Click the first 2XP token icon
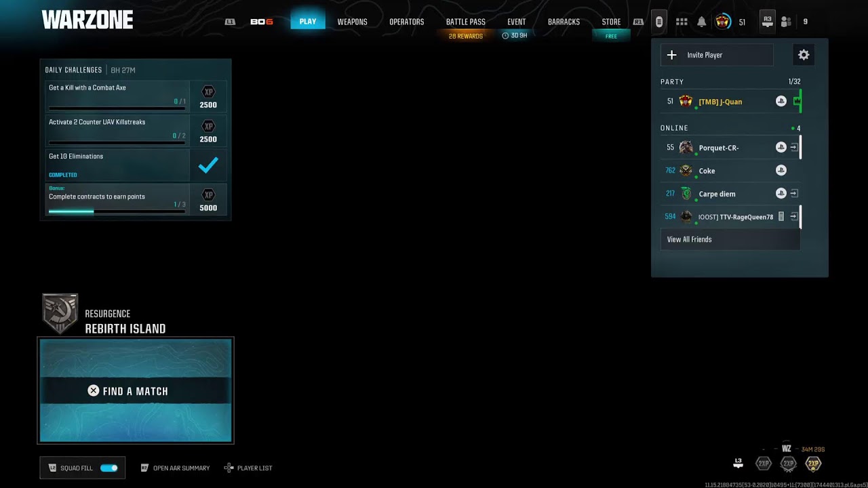The image size is (868, 488). pos(764,464)
